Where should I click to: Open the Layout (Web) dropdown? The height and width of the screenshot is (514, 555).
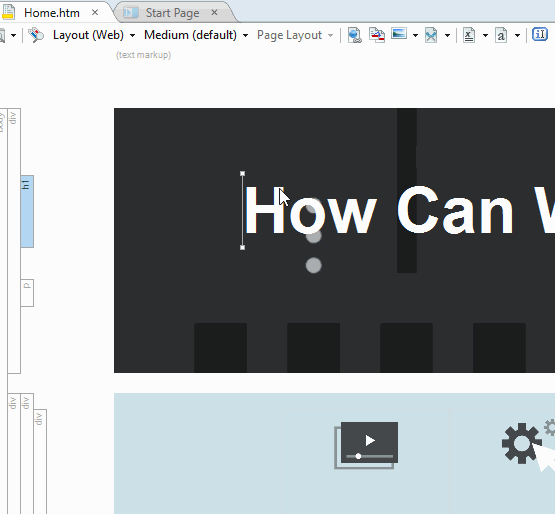94,35
